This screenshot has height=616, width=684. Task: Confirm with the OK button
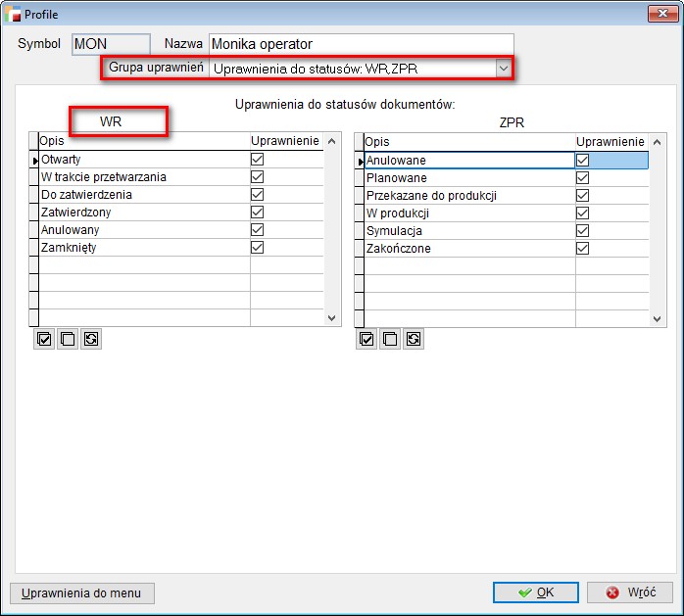[536, 592]
